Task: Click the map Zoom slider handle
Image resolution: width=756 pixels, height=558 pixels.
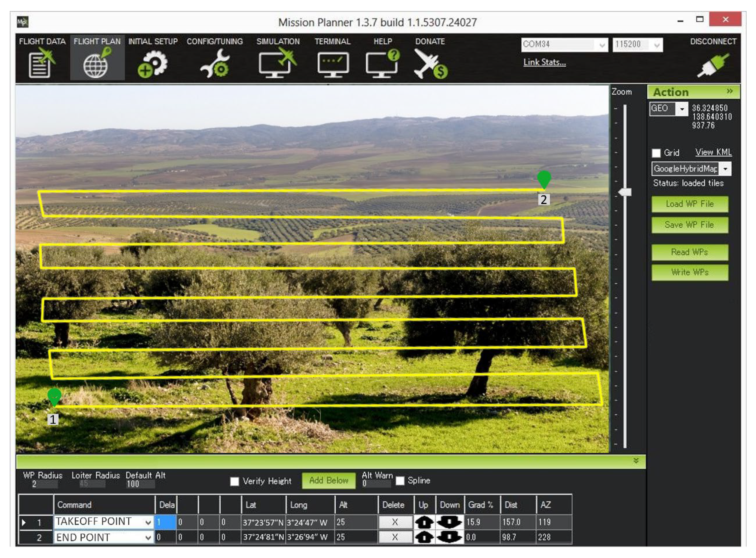Action: (625, 192)
